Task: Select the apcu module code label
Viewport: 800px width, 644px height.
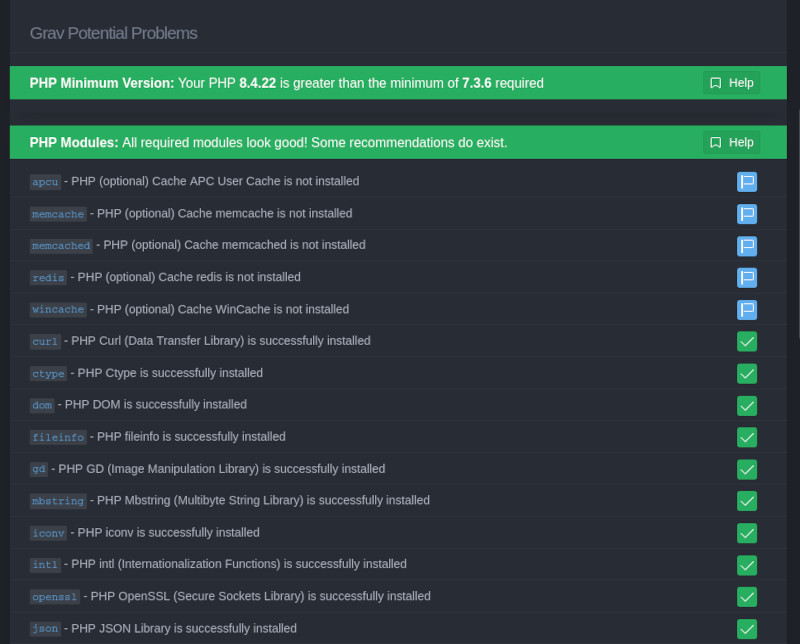Action: click(45, 182)
